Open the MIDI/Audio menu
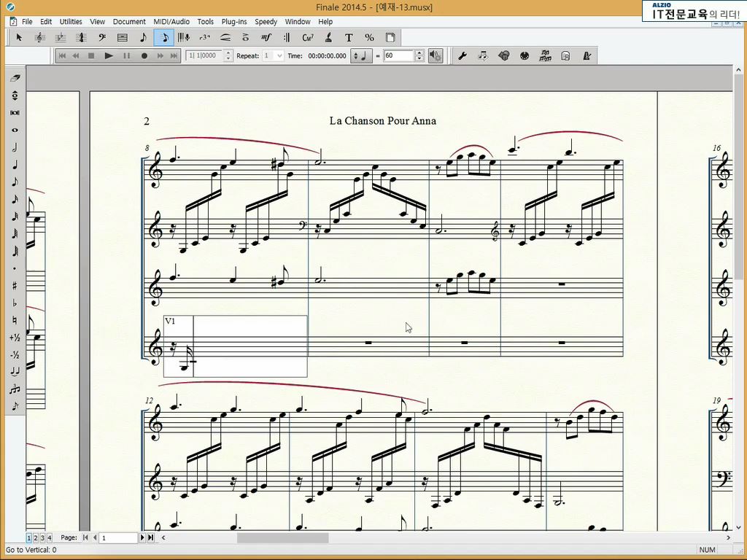Screen dimensions: 747x560 171,21
